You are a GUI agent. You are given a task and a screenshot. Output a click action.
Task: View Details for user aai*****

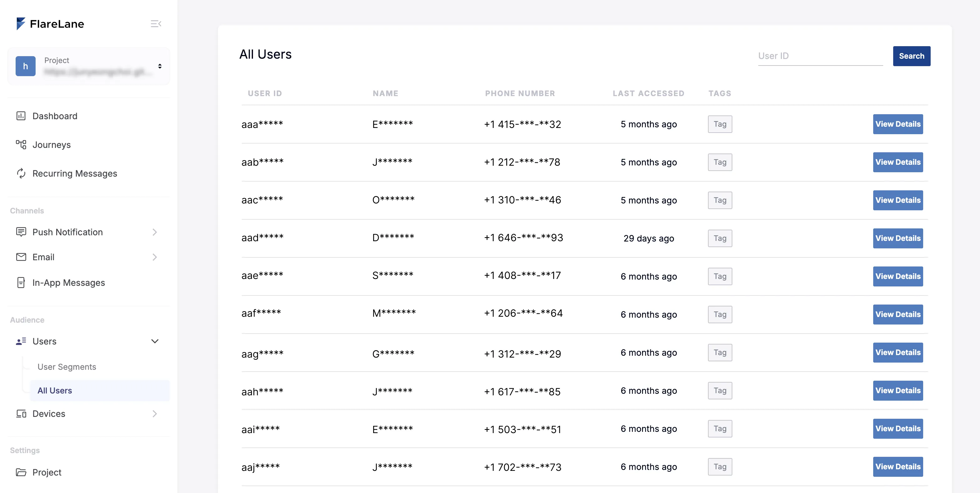click(898, 428)
